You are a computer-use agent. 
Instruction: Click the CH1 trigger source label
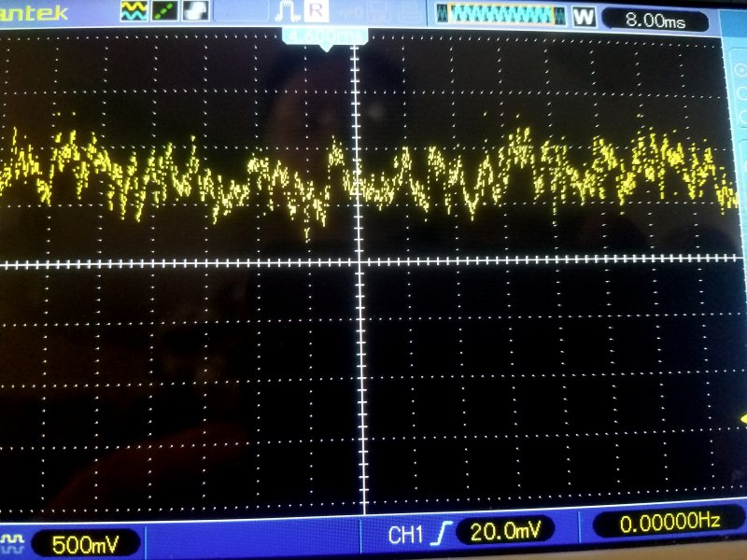click(x=406, y=533)
